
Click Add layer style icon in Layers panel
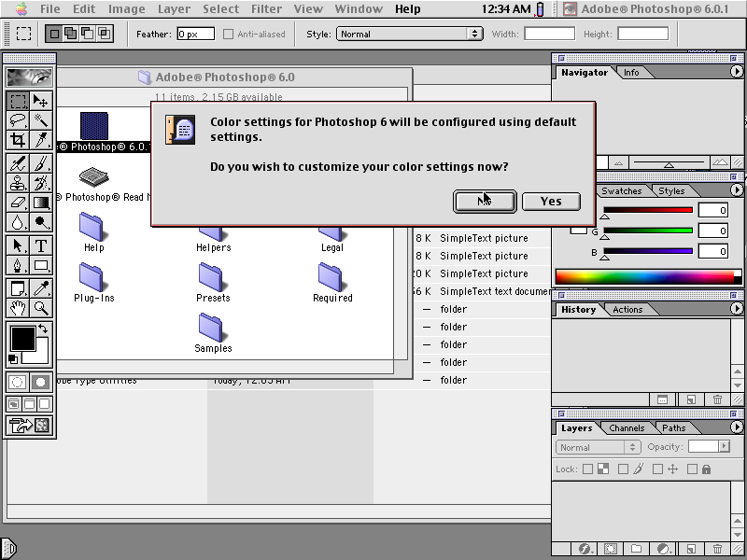[585, 549]
